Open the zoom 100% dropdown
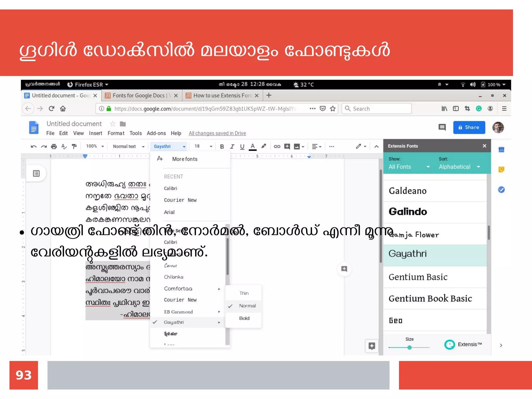The image size is (532, 399). (95, 146)
